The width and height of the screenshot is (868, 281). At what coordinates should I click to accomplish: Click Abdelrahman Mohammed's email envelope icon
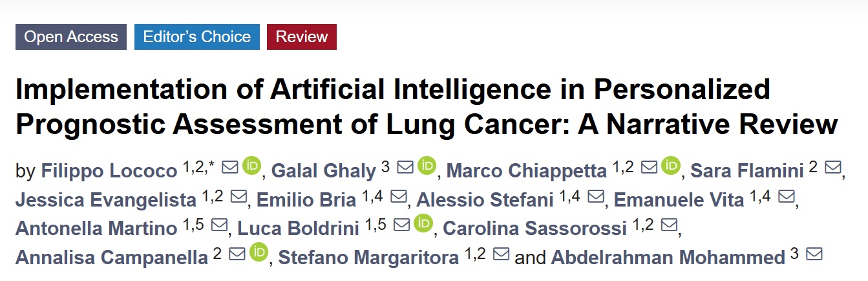pos(814,254)
